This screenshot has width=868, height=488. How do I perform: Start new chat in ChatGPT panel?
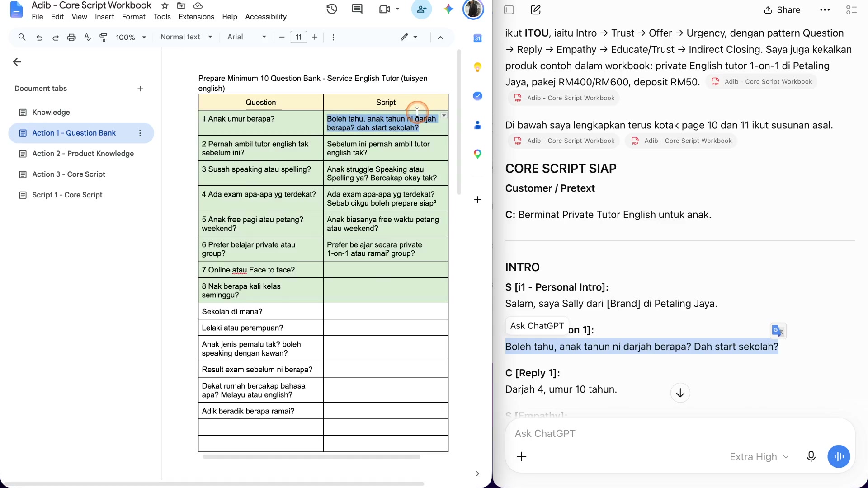click(536, 10)
